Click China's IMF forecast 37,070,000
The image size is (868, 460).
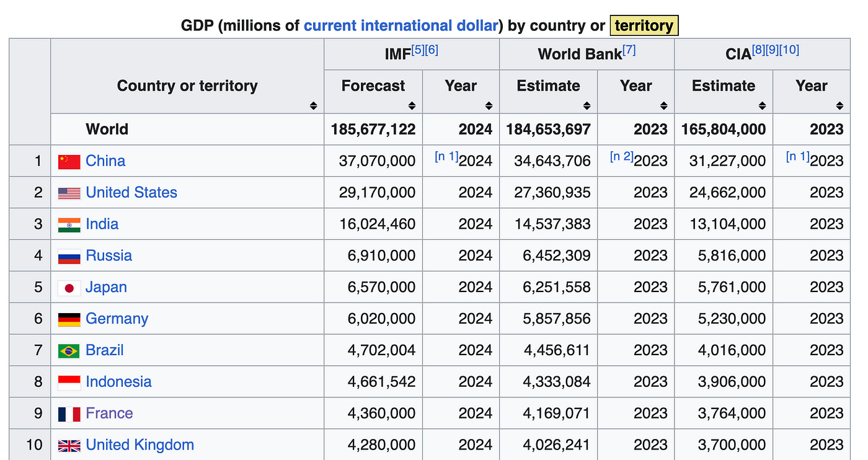tap(377, 161)
